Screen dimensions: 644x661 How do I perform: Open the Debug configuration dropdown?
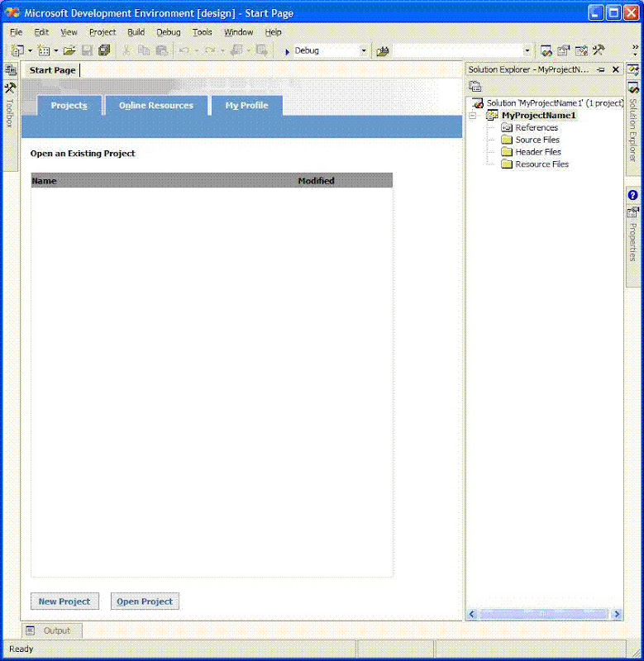click(364, 51)
